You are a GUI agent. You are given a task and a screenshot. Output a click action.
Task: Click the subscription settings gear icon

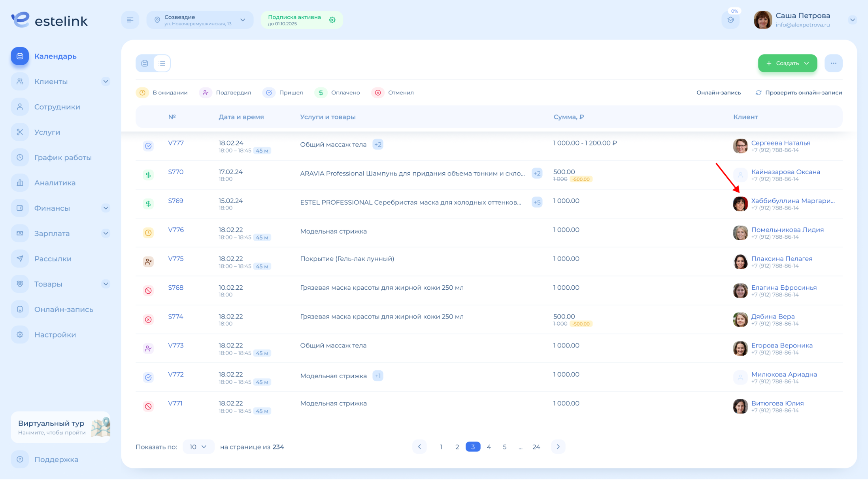332,20
